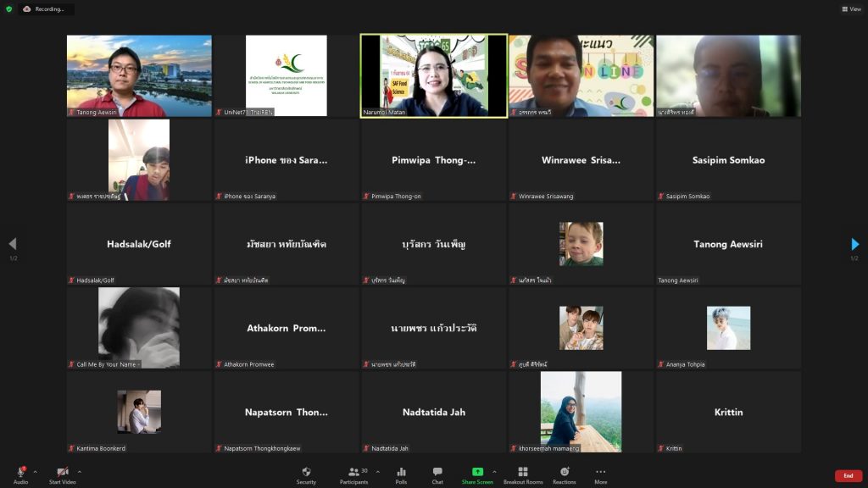Open the Security options
Viewport: 868px width, 488px height.
[x=306, y=474]
